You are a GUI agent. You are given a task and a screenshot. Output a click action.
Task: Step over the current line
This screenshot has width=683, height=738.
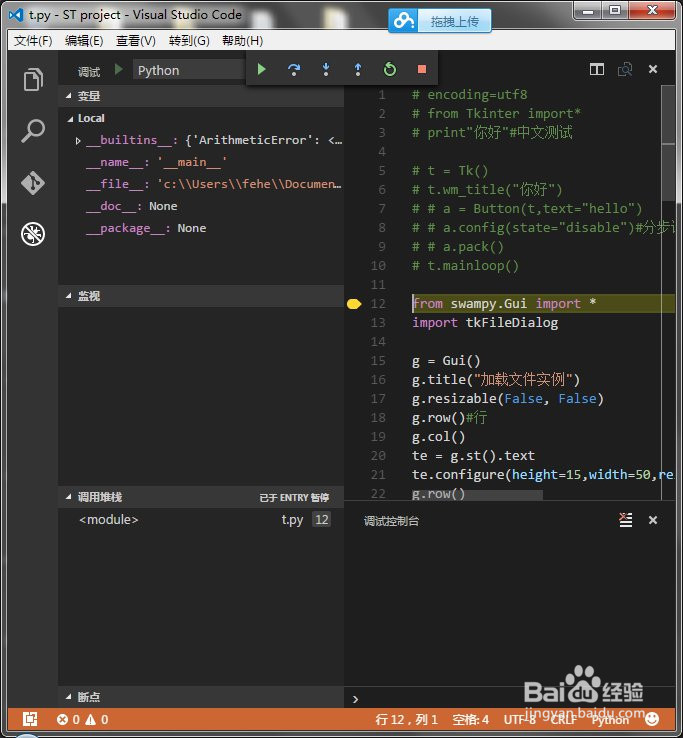click(294, 70)
